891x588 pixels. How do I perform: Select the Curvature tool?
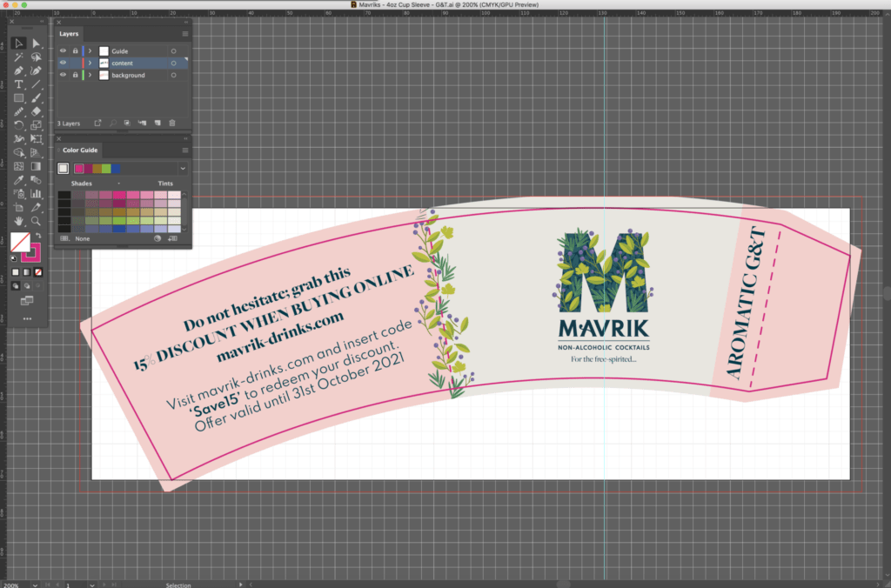click(x=36, y=70)
